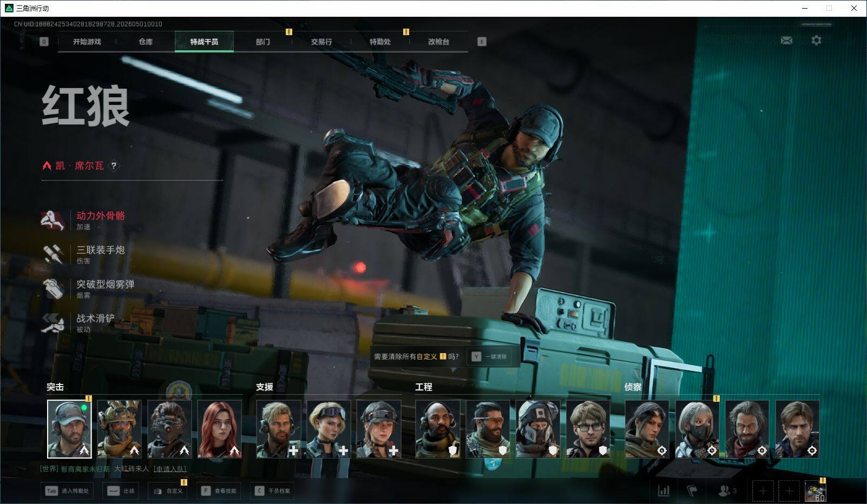
Task: Click the 申请入队 link in chat
Action: (170, 469)
